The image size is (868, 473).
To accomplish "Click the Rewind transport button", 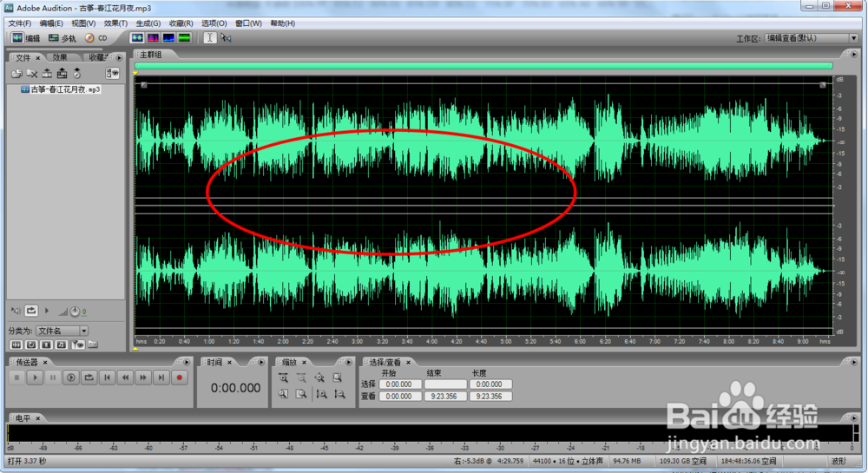I will [125, 378].
